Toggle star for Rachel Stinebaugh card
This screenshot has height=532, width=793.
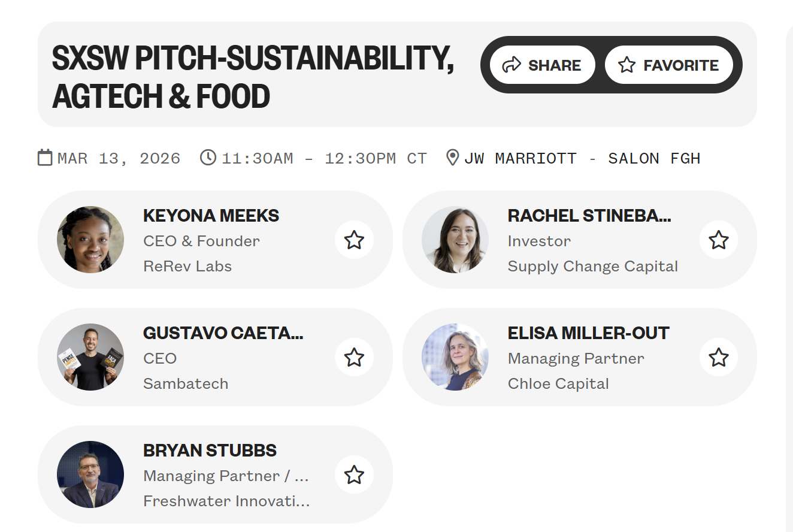pyautogui.click(x=718, y=240)
